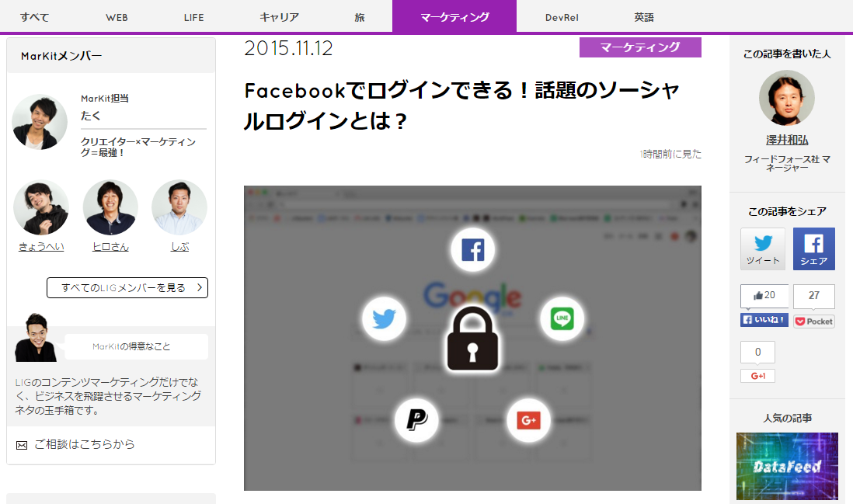
Task: Select the マーケティング tab
Action: click(x=454, y=17)
